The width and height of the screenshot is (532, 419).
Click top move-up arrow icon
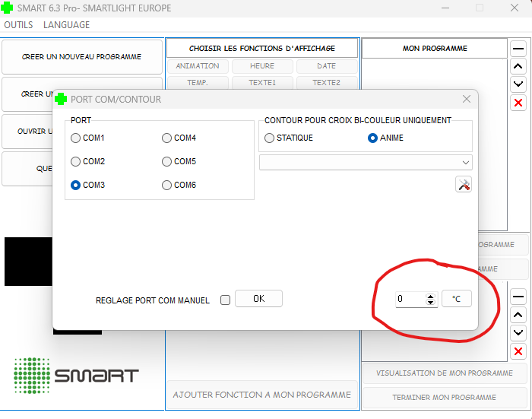pos(518,66)
